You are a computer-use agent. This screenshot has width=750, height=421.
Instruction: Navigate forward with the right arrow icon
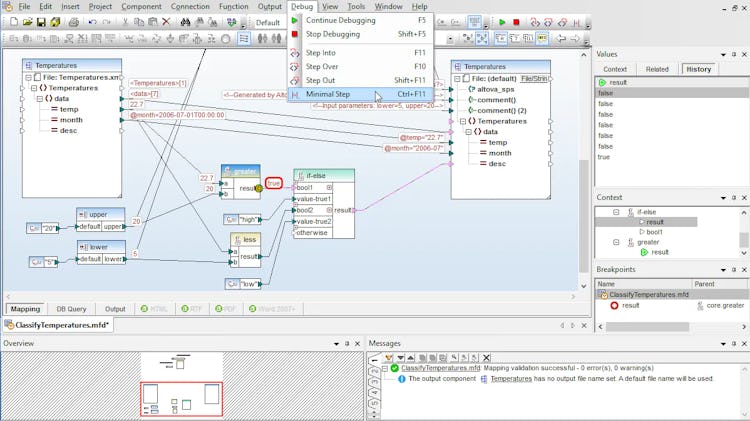pyautogui.click(x=574, y=39)
